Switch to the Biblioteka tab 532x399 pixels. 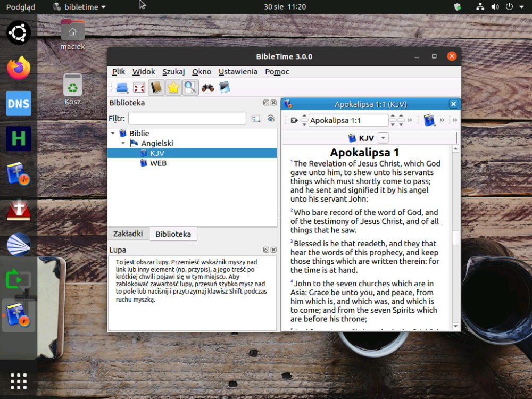click(173, 234)
